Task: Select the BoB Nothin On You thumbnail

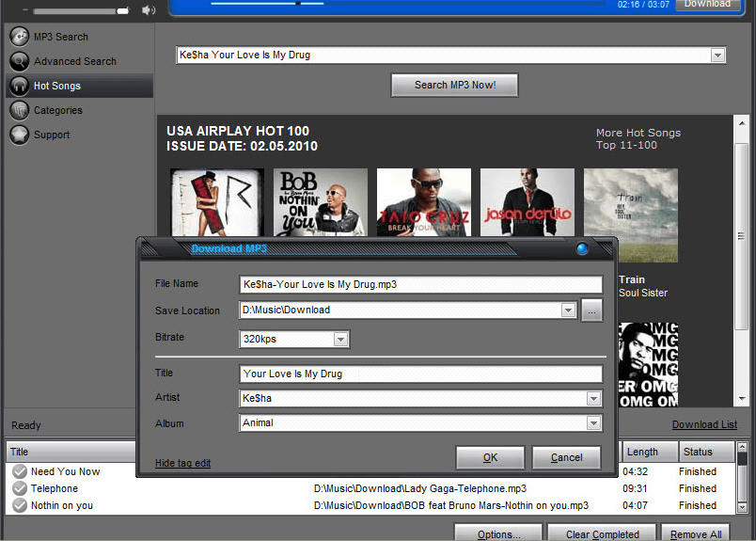Action: pos(321,202)
